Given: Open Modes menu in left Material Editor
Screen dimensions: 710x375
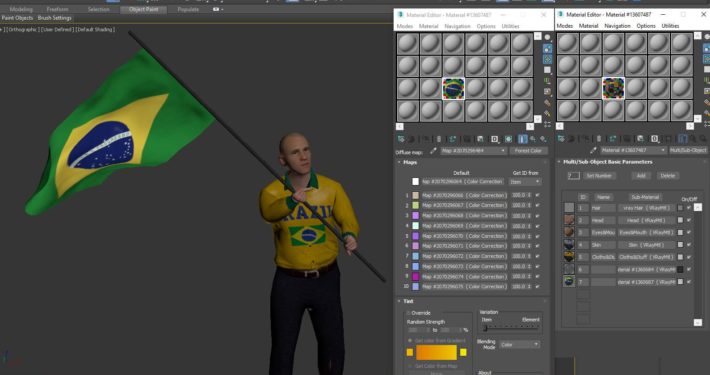Looking at the screenshot, I should coord(404,26).
